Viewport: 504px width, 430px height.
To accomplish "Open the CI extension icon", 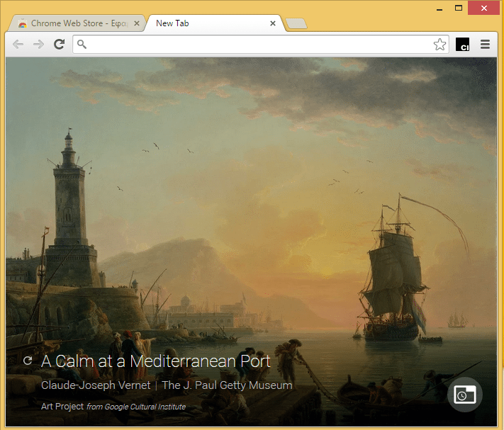I will coord(463,45).
